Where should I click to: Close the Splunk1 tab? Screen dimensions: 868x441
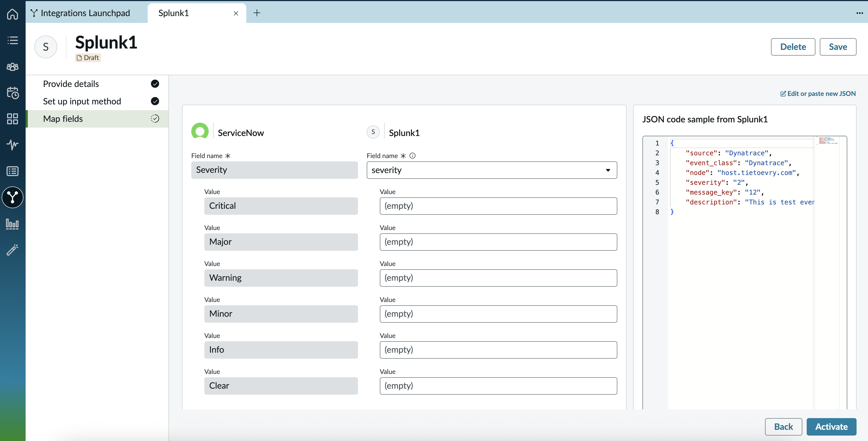pyautogui.click(x=236, y=13)
